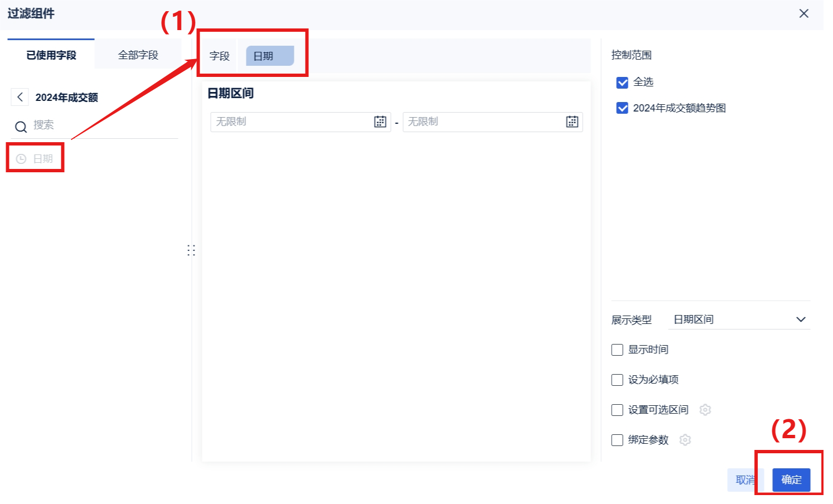Click the start date 无限制 input

pos(301,122)
